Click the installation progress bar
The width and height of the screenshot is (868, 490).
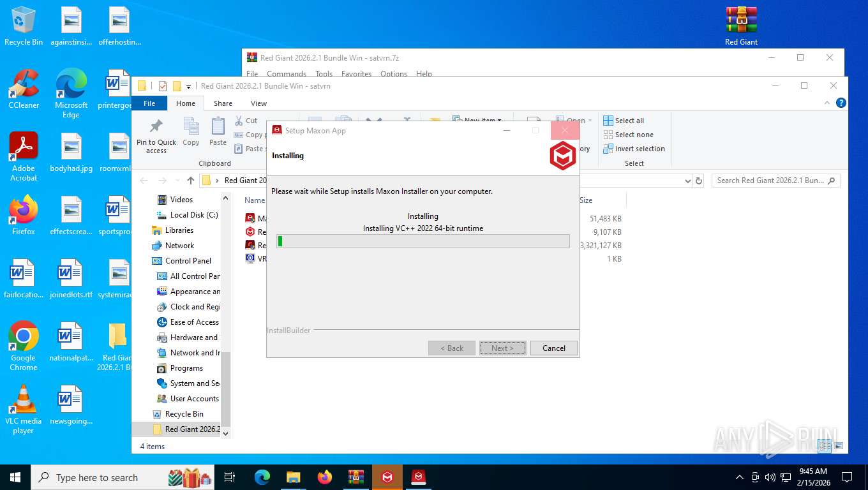(x=423, y=241)
